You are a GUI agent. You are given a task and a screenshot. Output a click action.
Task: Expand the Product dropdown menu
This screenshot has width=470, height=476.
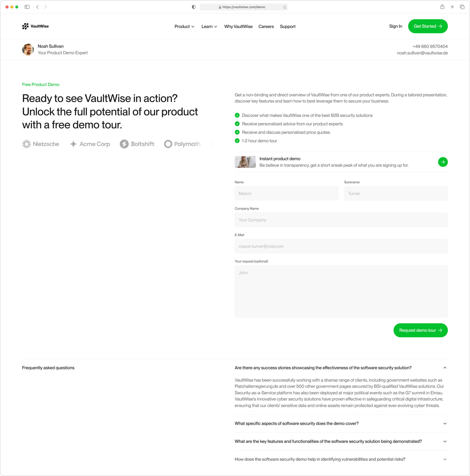[185, 26]
